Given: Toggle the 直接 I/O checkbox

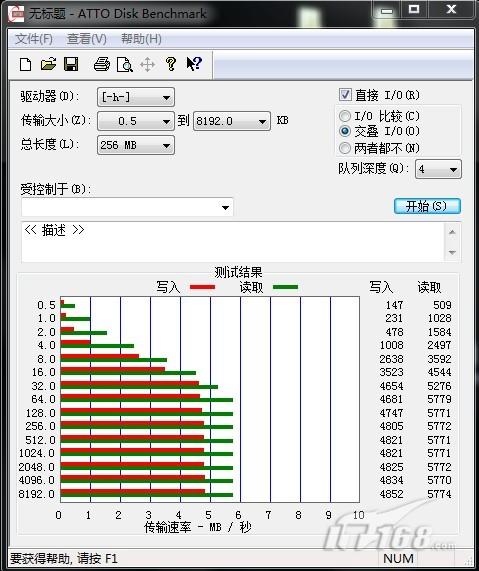Looking at the screenshot, I should point(345,95).
